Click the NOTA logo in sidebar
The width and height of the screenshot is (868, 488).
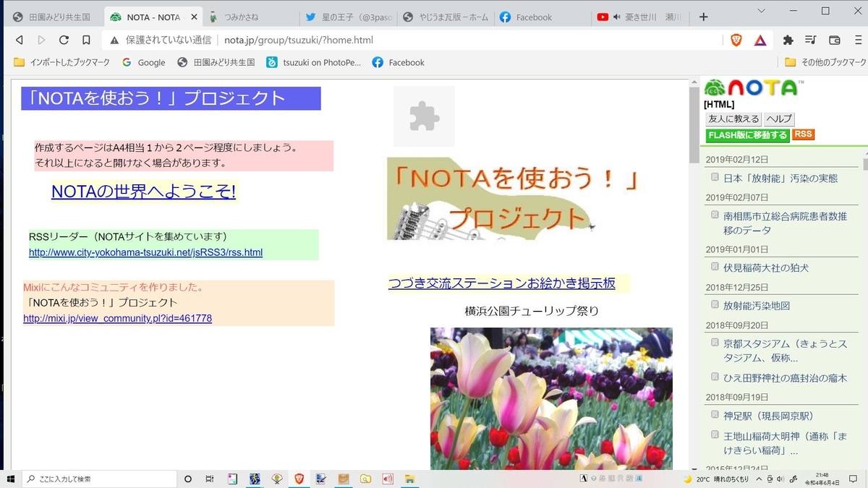click(752, 87)
